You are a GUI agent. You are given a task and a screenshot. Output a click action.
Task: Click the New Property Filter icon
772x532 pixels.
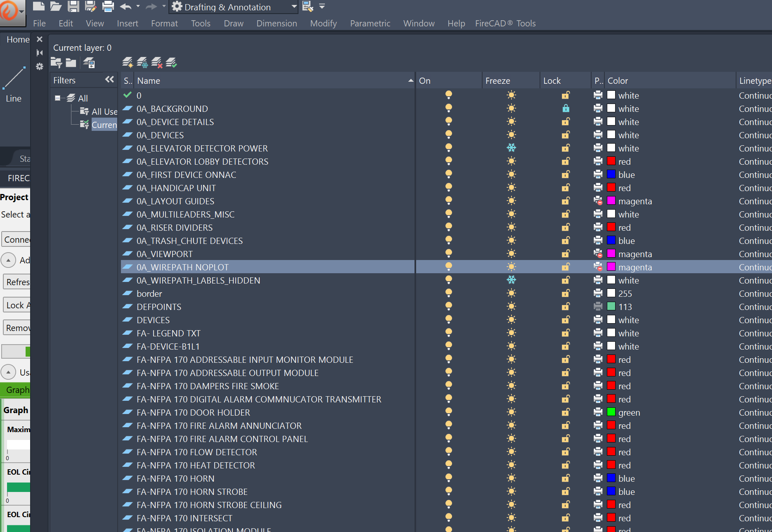coord(56,63)
